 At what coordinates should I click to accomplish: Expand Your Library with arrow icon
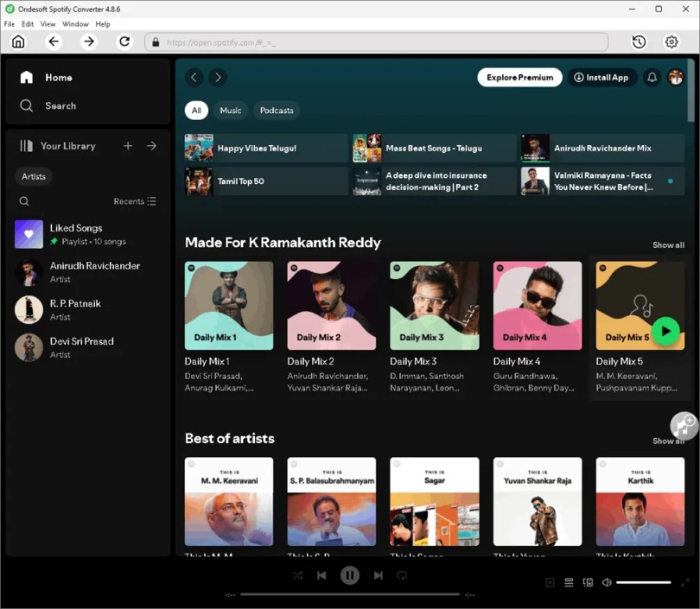pyautogui.click(x=152, y=146)
